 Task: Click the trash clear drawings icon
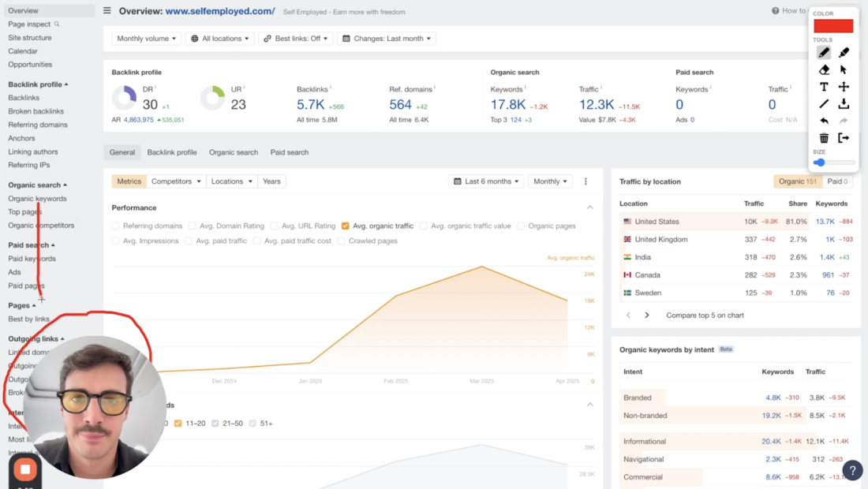tap(824, 138)
